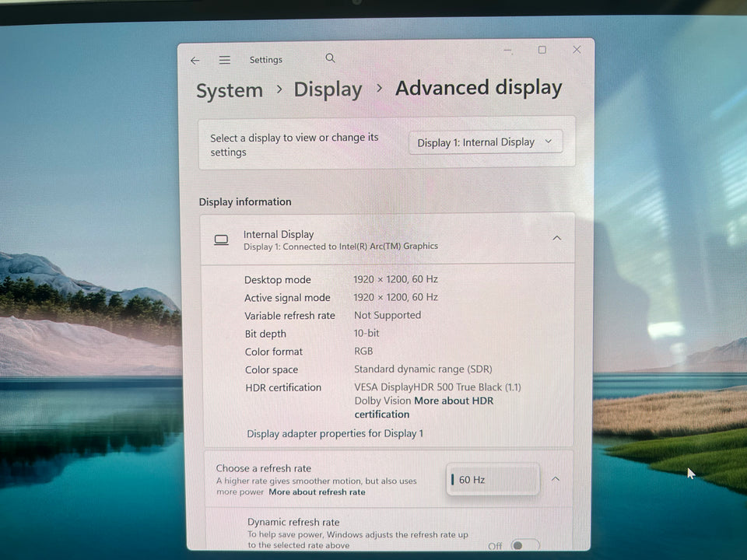Maximize the Settings window
This screenshot has width=747, height=560.
(x=542, y=50)
